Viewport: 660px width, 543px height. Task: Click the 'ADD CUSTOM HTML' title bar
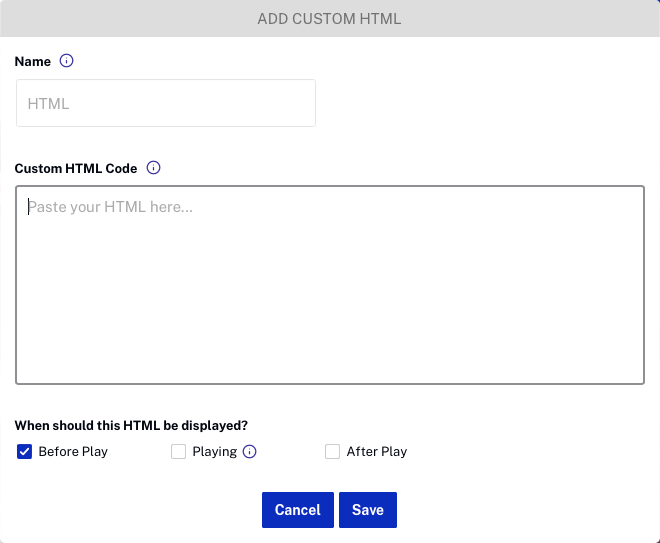click(330, 18)
